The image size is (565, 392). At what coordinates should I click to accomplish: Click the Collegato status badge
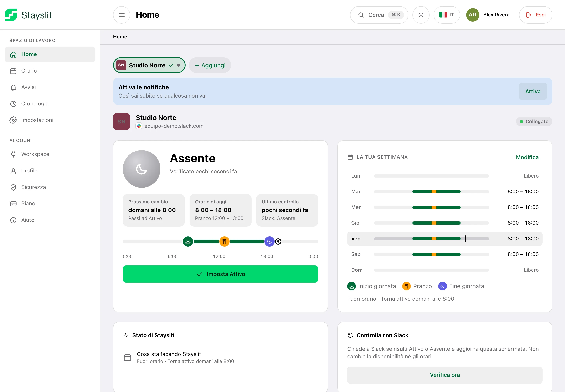tap(534, 121)
